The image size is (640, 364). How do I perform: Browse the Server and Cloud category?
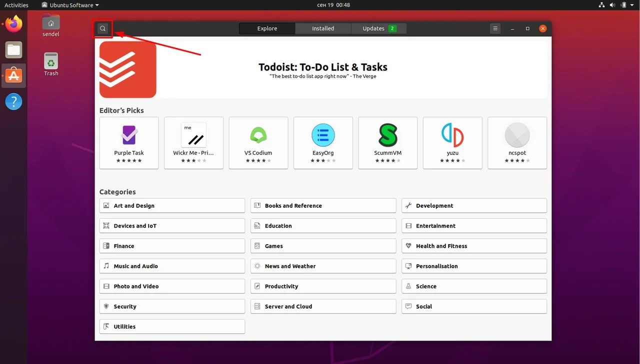[x=323, y=307]
